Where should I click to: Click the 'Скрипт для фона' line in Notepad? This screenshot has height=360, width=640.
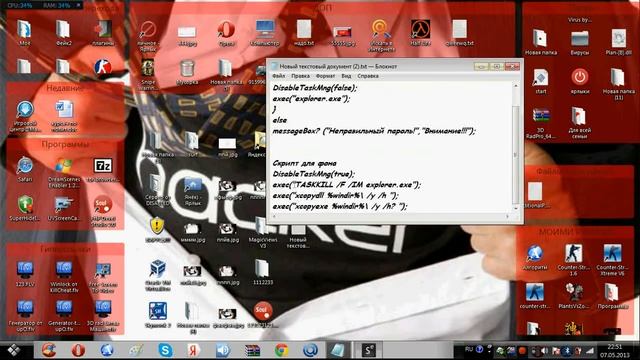click(x=304, y=163)
